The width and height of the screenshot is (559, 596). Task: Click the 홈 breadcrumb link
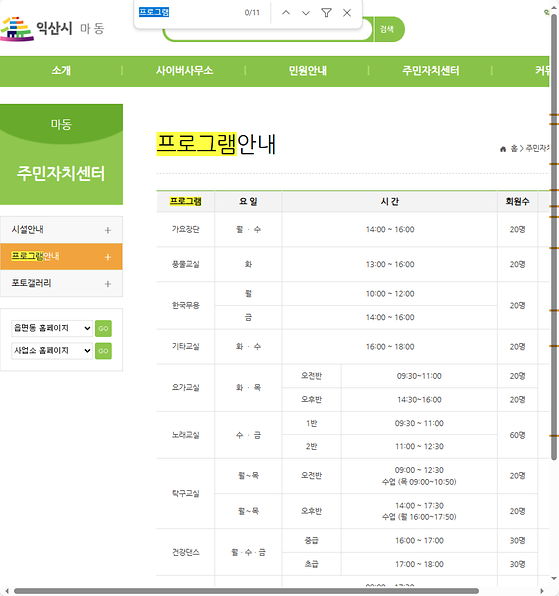(x=514, y=149)
